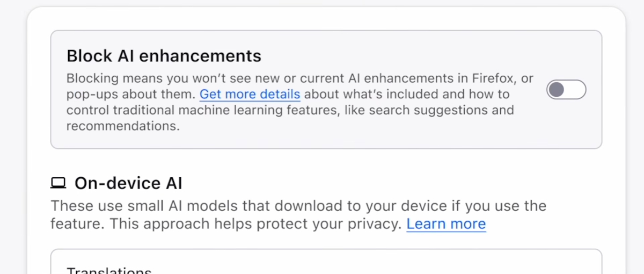The image size is (644, 274).
Task: Click the phrase "pop-ups about them"
Action: [131, 95]
